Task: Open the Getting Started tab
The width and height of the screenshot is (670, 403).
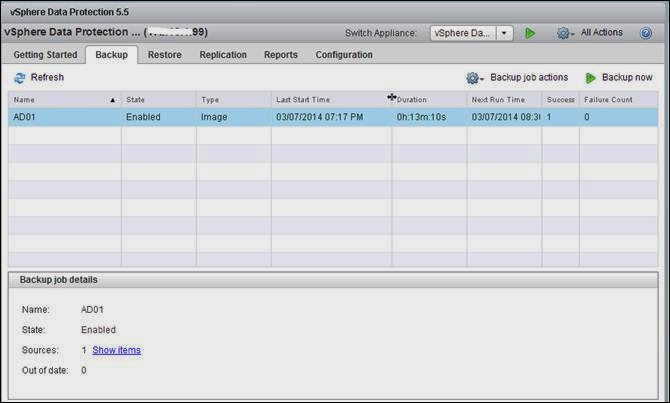Action: 45,55
